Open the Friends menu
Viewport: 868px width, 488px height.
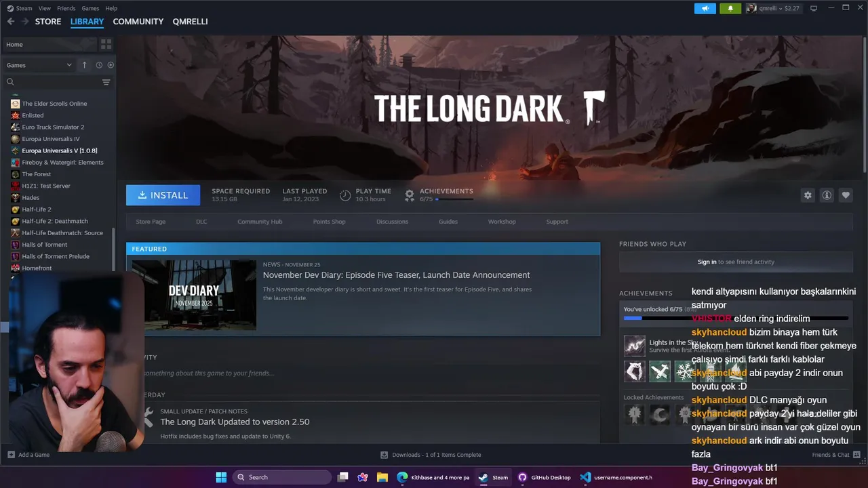pyautogui.click(x=66, y=8)
